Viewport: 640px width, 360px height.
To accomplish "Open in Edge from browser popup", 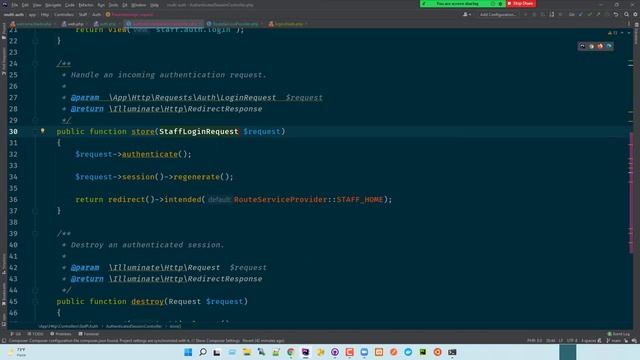I will tap(609, 46).
